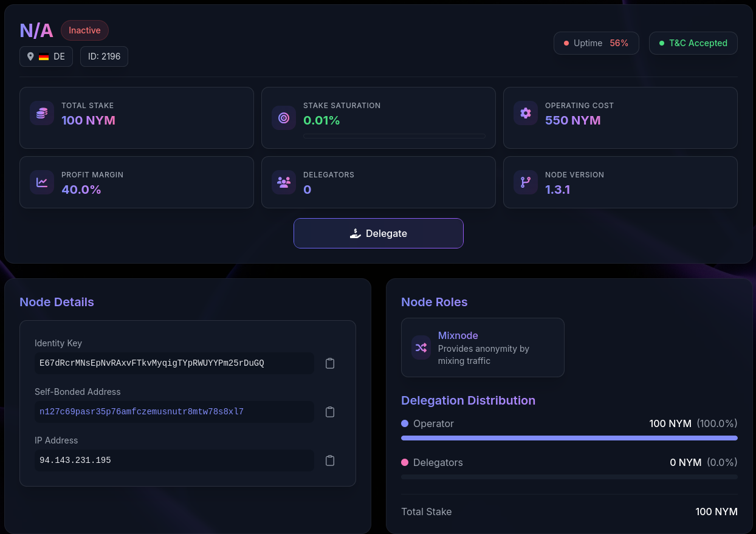Image resolution: width=756 pixels, height=534 pixels.
Task: Click the Operating Cost gear icon
Action: pyautogui.click(x=526, y=113)
